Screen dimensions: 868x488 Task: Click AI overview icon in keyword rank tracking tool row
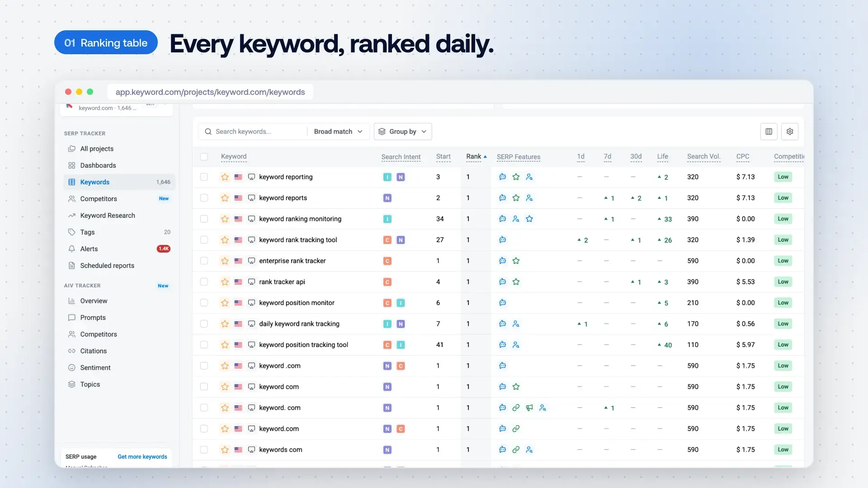click(x=502, y=240)
